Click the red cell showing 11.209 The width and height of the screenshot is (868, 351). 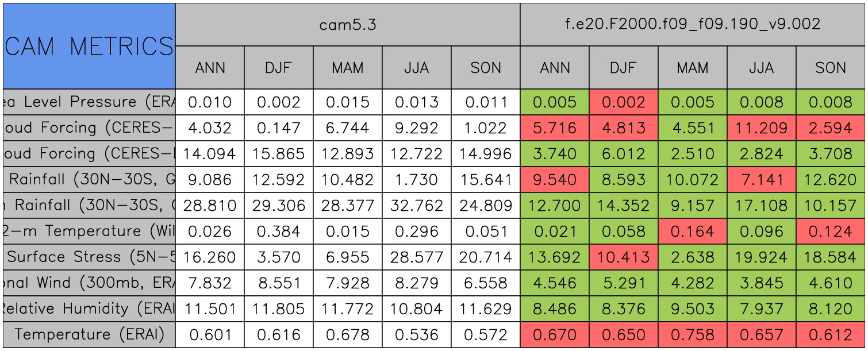tap(762, 128)
